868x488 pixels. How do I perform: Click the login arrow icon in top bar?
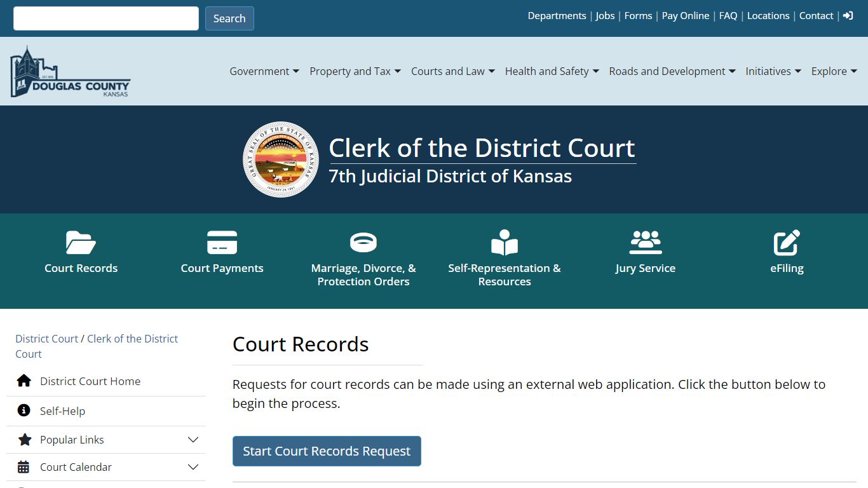point(848,16)
